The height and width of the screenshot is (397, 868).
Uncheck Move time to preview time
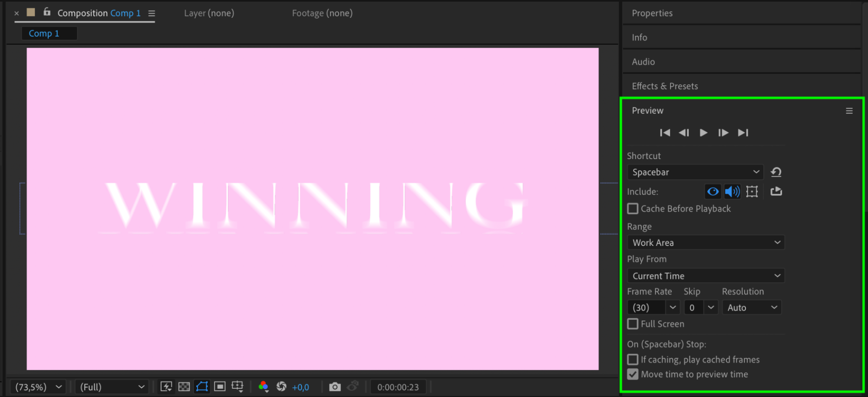(633, 374)
